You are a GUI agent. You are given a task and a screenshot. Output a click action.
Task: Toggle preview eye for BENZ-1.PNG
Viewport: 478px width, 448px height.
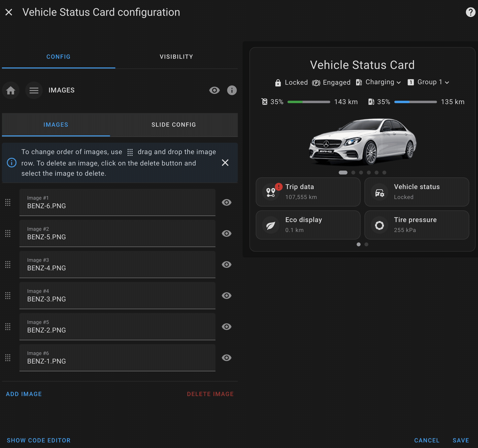(x=227, y=358)
